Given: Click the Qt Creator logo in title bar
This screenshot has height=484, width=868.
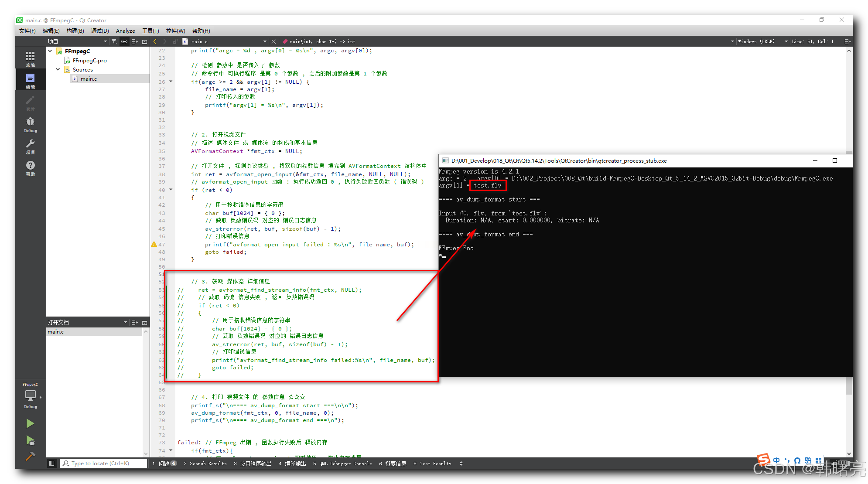Looking at the screenshot, I should tap(20, 20).
